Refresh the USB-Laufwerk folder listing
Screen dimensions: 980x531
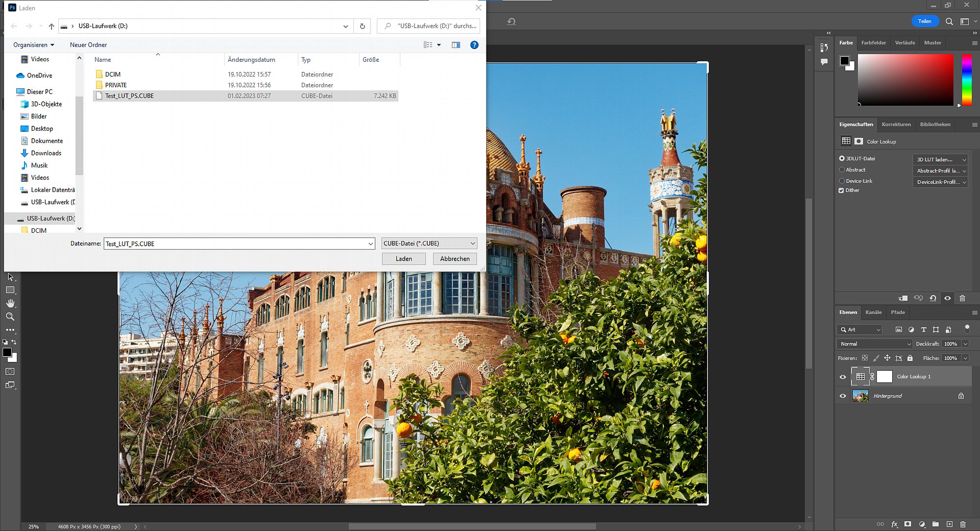363,26
